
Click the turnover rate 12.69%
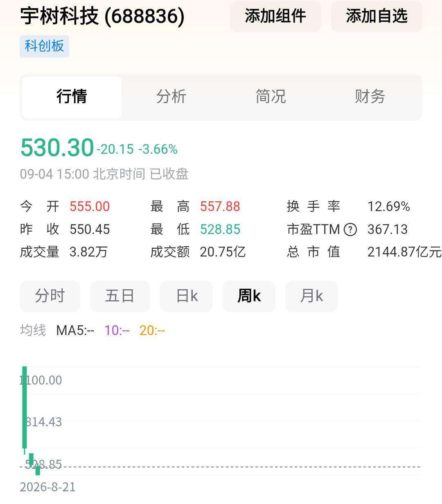point(389,207)
